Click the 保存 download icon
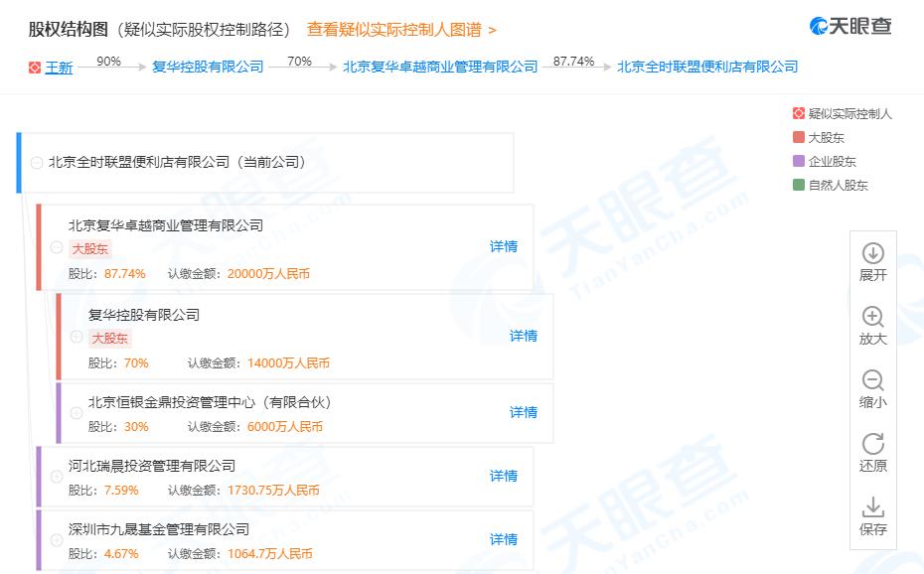 pos(872,507)
